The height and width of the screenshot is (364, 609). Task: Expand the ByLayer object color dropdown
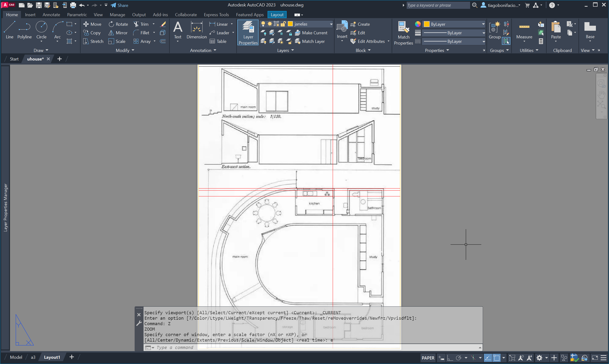click(483, 24)
